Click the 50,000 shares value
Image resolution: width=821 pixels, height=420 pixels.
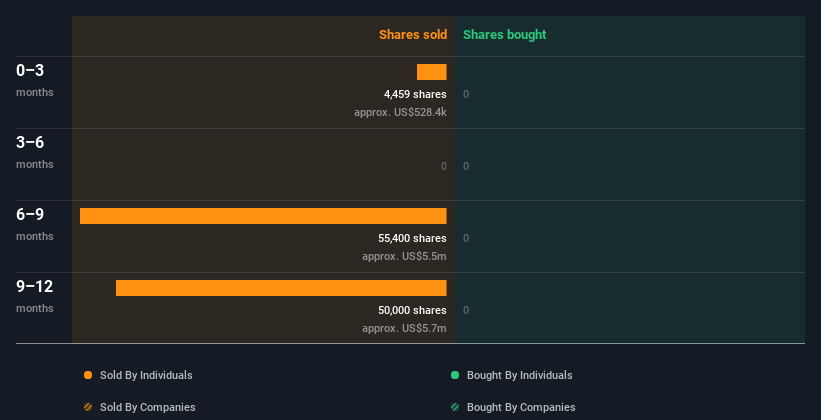pos(413,310)
